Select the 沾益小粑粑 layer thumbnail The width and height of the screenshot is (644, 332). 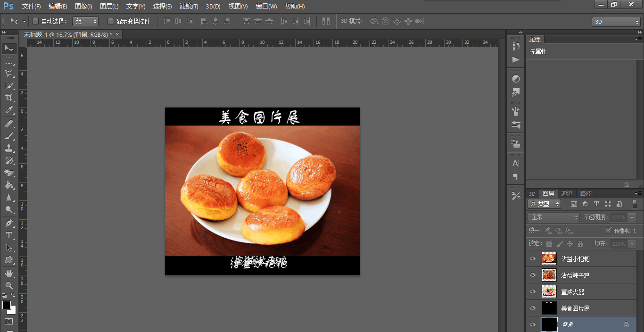pyautogui.click(x=549, y=258)
